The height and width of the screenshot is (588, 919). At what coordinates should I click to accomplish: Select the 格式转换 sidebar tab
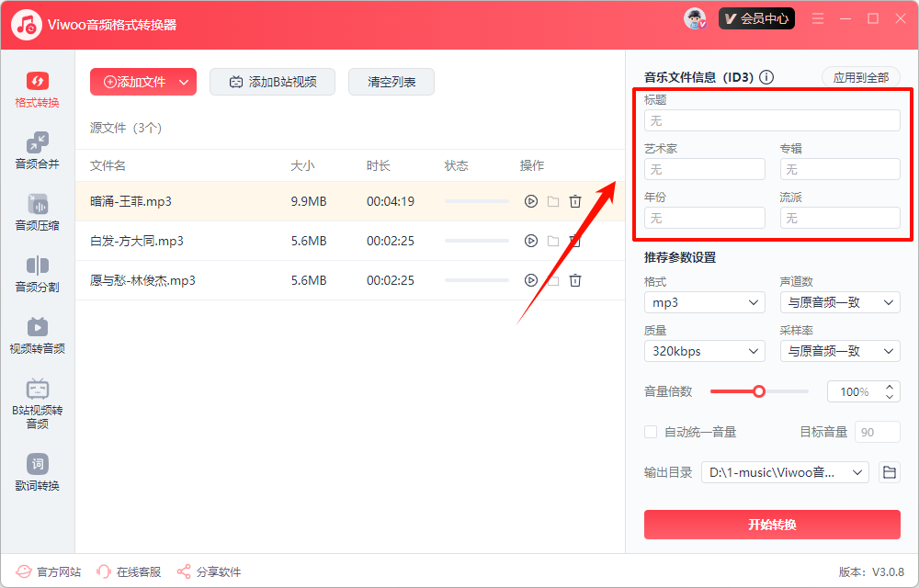37,89
